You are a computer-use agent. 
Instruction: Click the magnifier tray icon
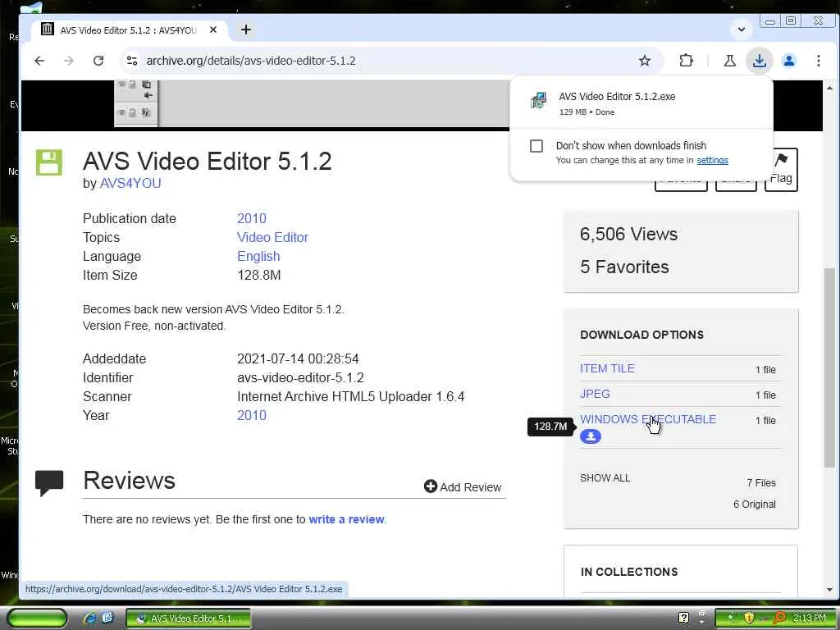779,618
